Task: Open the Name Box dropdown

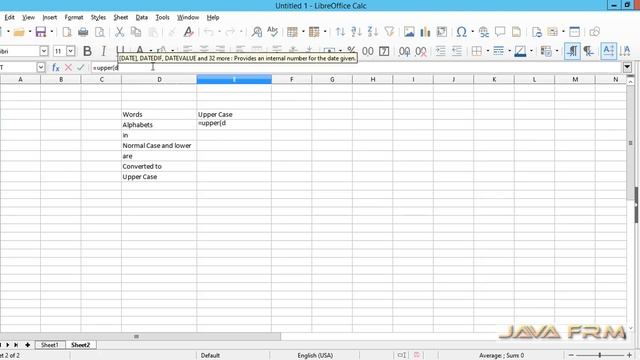Action: point(40,67)
